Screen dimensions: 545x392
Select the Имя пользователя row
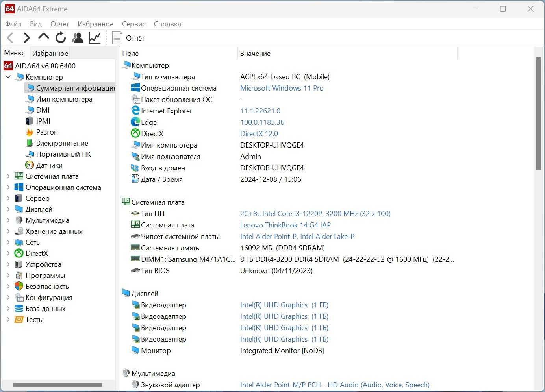point(195,157)
